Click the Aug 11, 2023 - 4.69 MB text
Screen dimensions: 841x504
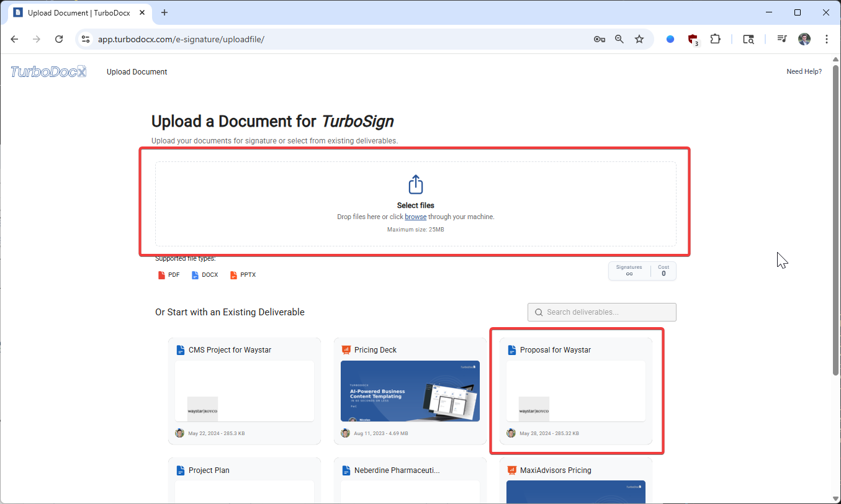pyautogui.click(x=381, y=433)
